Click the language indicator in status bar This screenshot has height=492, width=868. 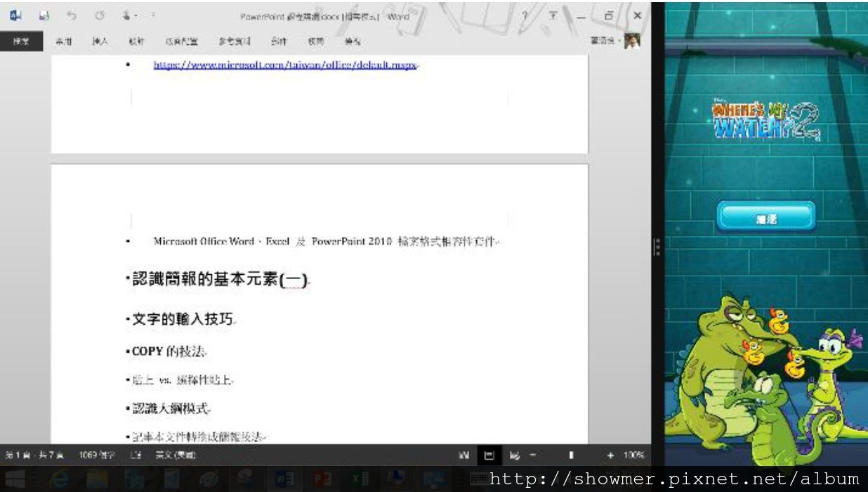(176, 455)
